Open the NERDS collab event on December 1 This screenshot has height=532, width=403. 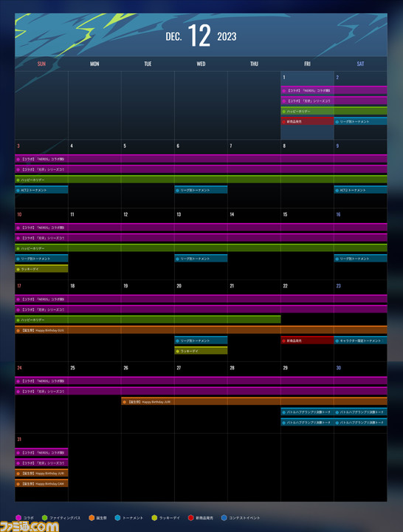[334, 91]
